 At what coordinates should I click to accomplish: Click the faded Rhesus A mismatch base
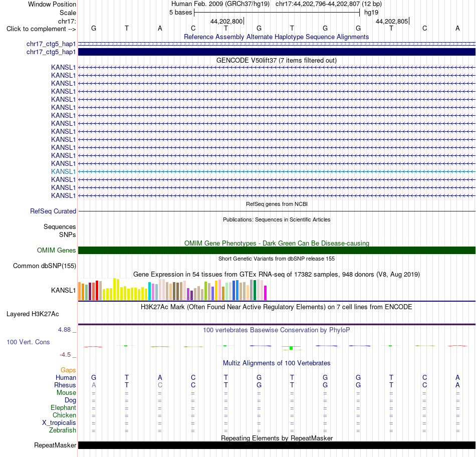[94, 385]
